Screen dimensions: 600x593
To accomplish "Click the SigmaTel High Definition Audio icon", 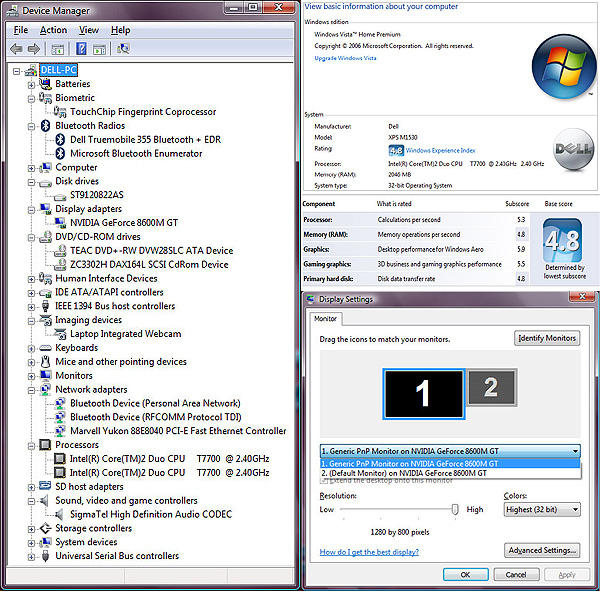I will pos(59,514).
